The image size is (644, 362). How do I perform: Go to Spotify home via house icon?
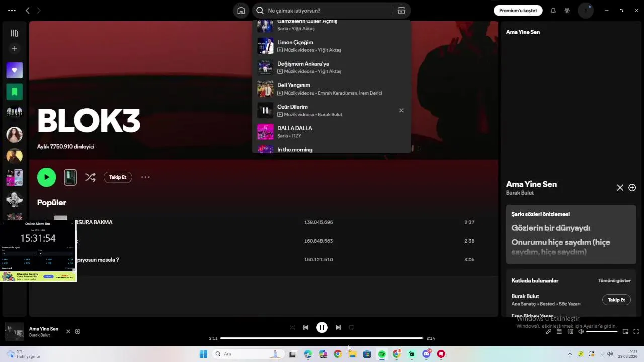pos(241,11)
